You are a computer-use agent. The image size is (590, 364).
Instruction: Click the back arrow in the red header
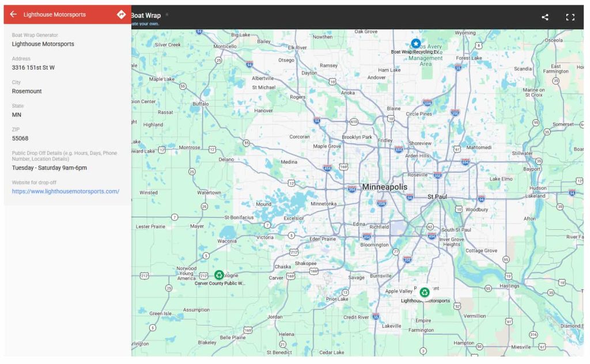pos(13,13)
